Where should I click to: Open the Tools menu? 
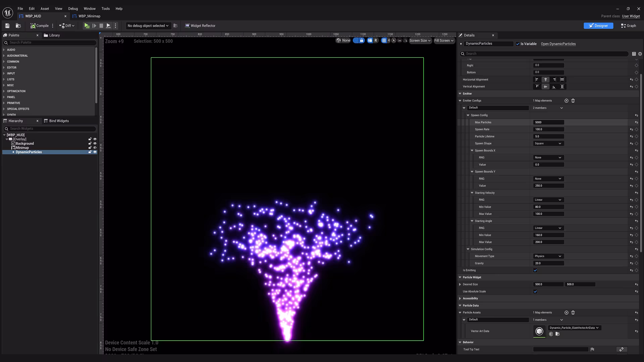pos(105,9)
